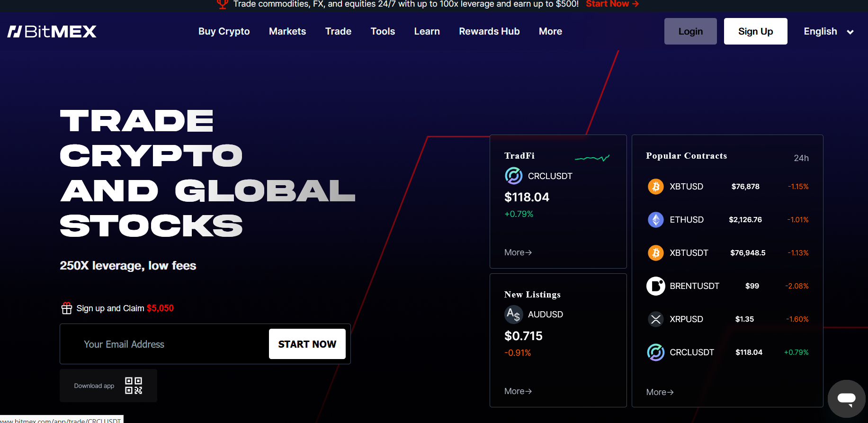Open the Markets menu

pos(287,31)
